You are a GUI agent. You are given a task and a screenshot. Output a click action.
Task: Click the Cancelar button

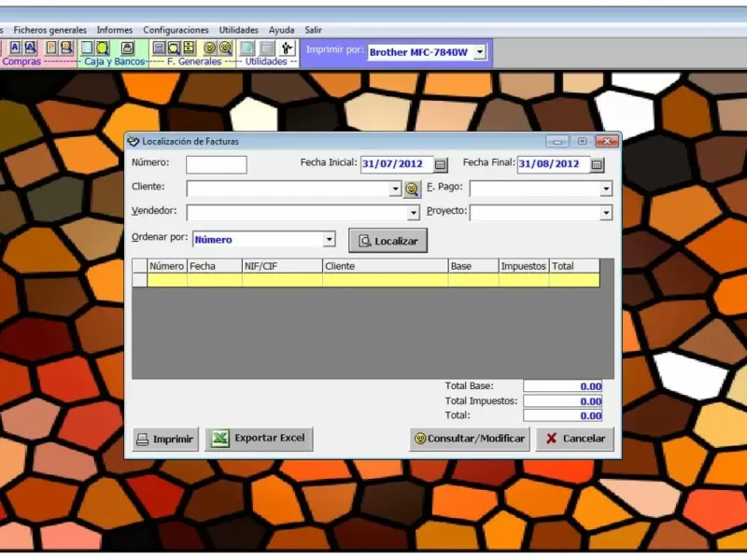pyautogui.click(x=575, y=439)
